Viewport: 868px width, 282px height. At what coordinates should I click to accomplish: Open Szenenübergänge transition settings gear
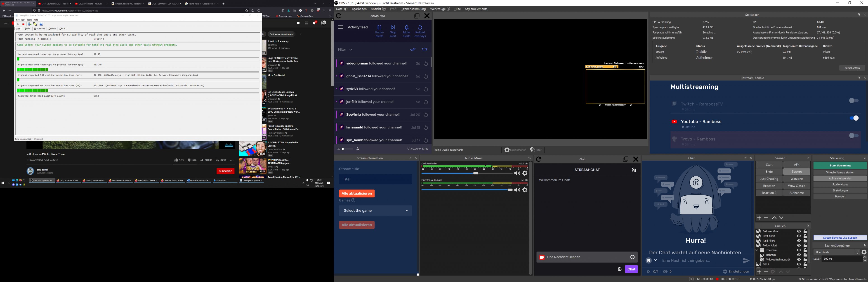pos(864,252)
